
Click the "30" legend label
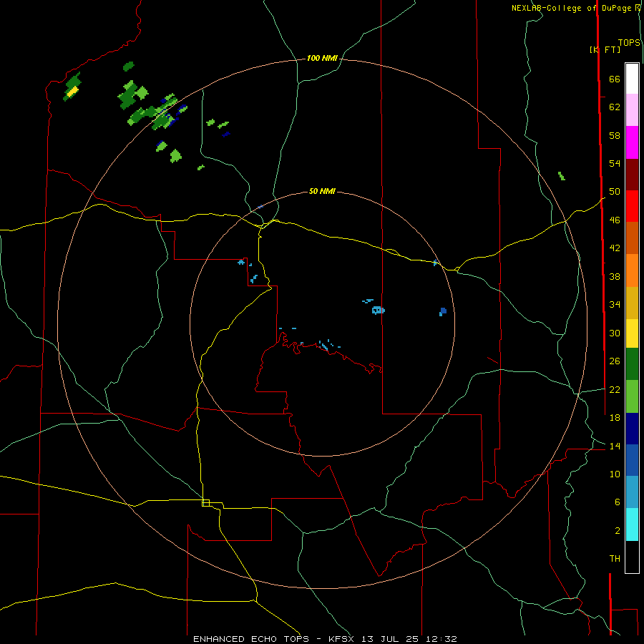(615, 333)
